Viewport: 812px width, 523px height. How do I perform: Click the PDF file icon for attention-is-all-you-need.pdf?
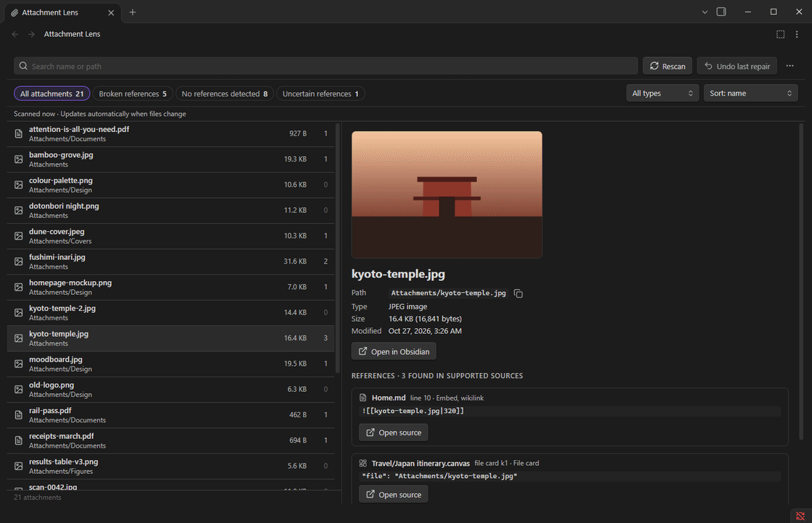pyautogui.click(x=19, y=134)
